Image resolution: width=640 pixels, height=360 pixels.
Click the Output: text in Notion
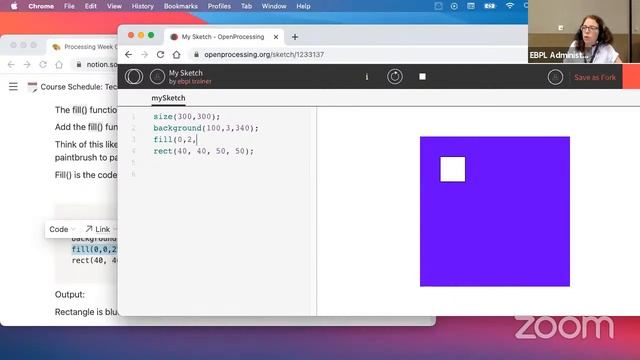[70, 294]
